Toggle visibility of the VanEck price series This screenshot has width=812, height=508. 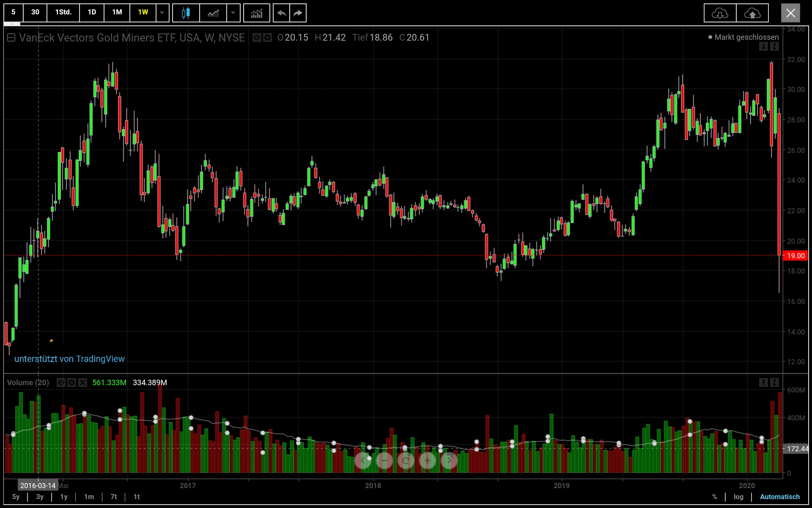pos(257,38)
